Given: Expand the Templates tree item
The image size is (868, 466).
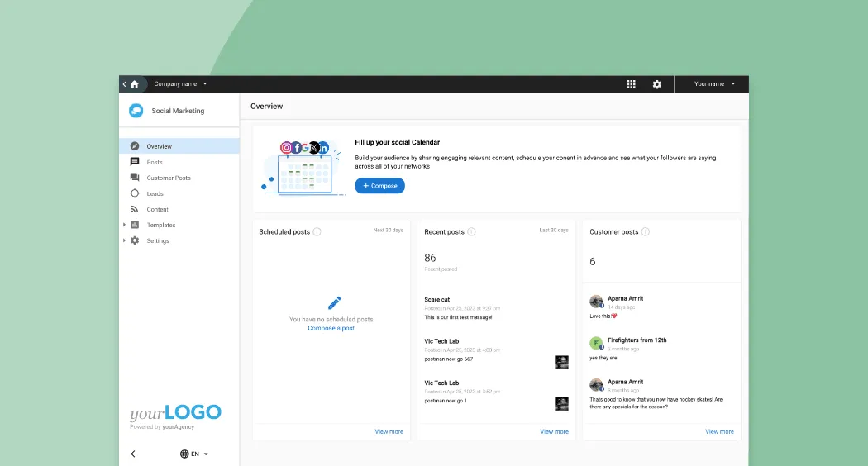Looking at the screenshot, I should [x=125, y=226].
